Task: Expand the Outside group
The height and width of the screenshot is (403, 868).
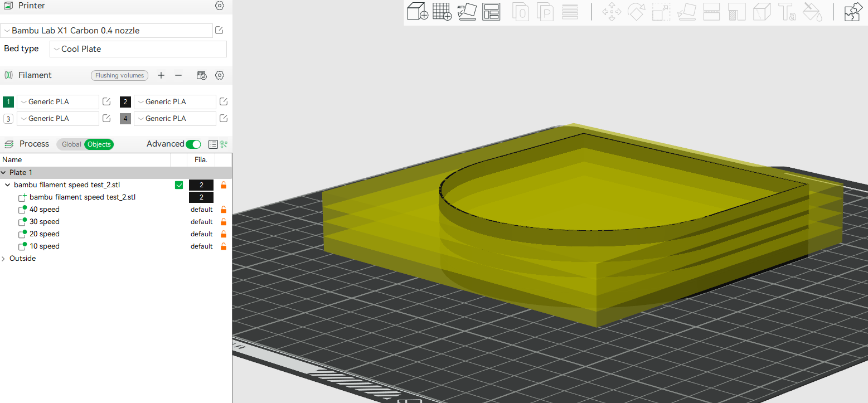Action: coord(4,258)
